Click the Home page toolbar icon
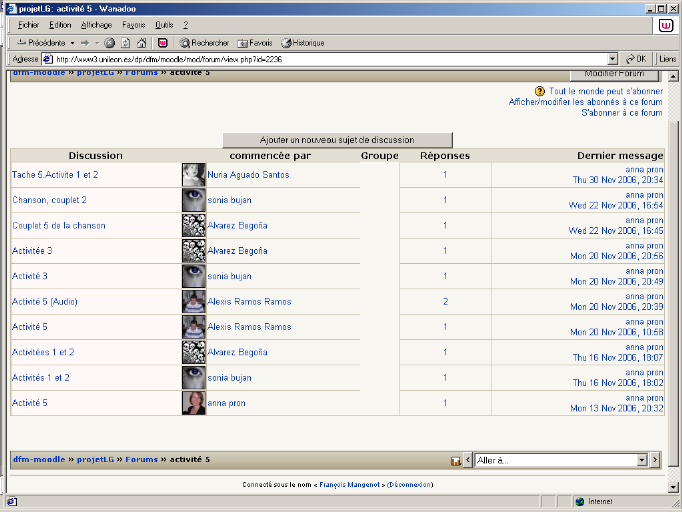 (x=141, y=43)
